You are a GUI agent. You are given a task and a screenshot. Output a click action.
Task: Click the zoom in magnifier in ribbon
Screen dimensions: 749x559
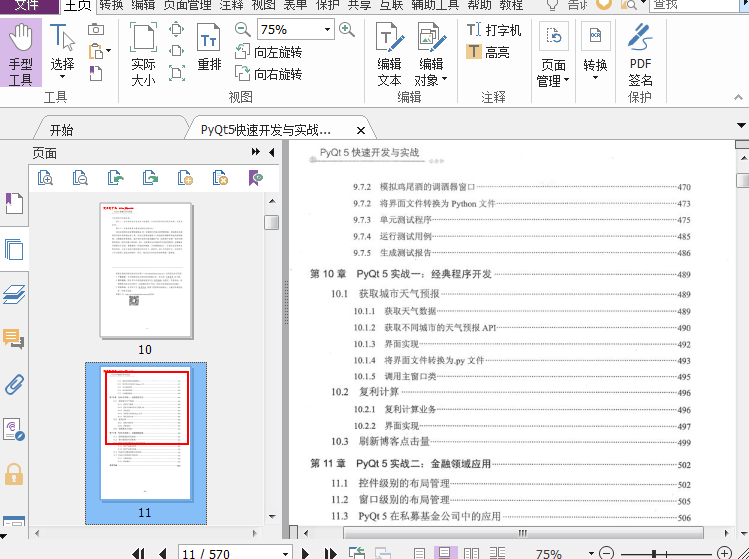[347, 30]
